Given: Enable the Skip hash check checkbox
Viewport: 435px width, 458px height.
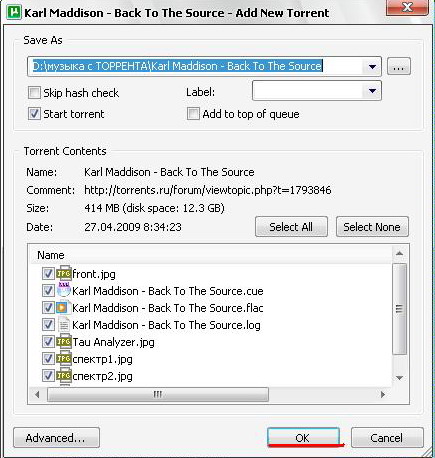Looking at the screenshot, I should pos(34,92).
